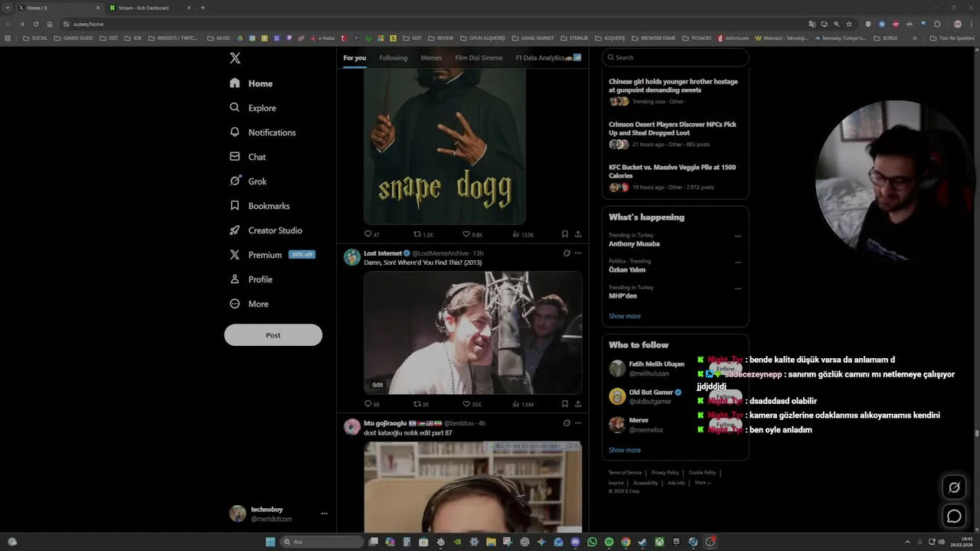Share the Lost Internet post

[x=578, y=404]
